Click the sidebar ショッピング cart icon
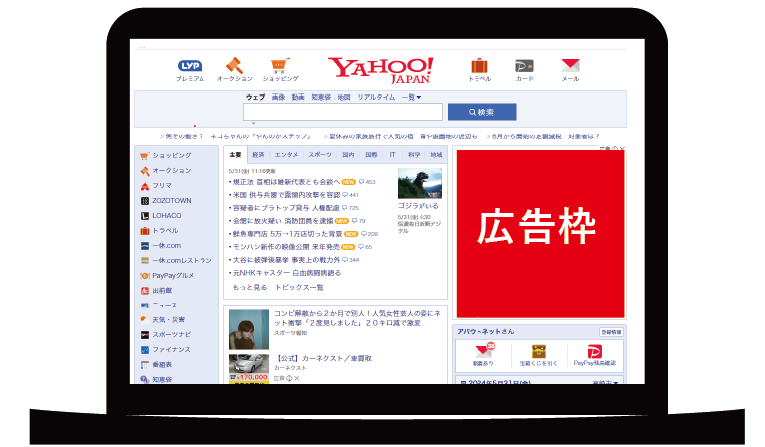Screen dimensions: 765x447 [x=144, y=156]
